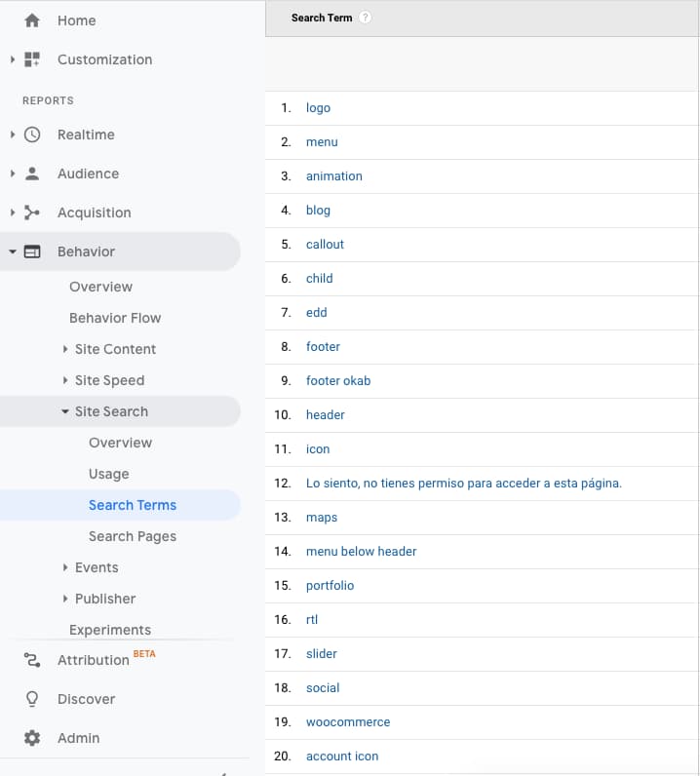Screen dimensions: 700x776
Task: Click the Attribution path icon
Action: [x=32, y=660]
